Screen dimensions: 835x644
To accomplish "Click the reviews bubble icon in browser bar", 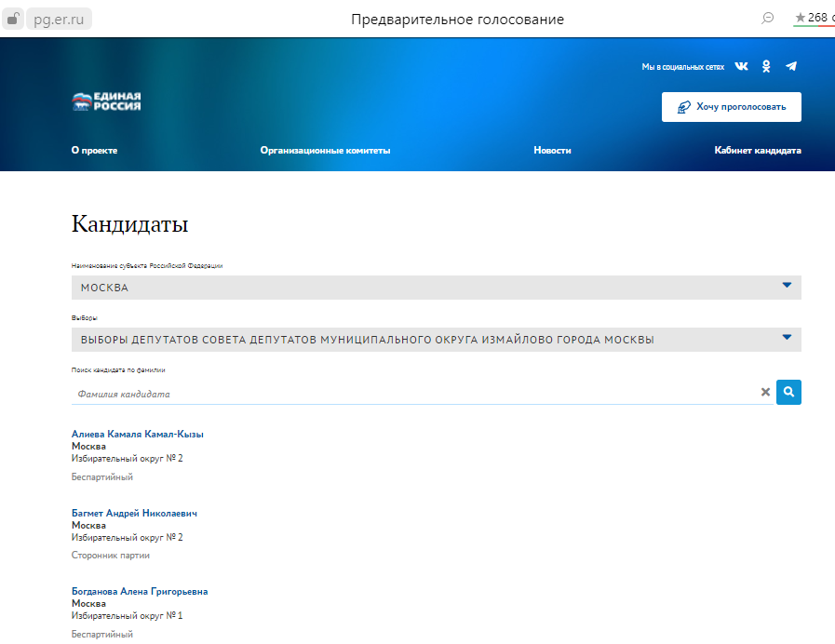I will click(x=767, y=19).
